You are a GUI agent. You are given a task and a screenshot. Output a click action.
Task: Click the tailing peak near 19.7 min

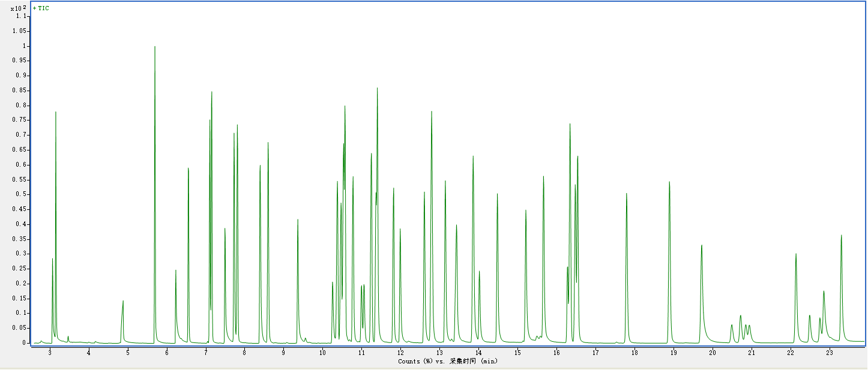[702, 246]
